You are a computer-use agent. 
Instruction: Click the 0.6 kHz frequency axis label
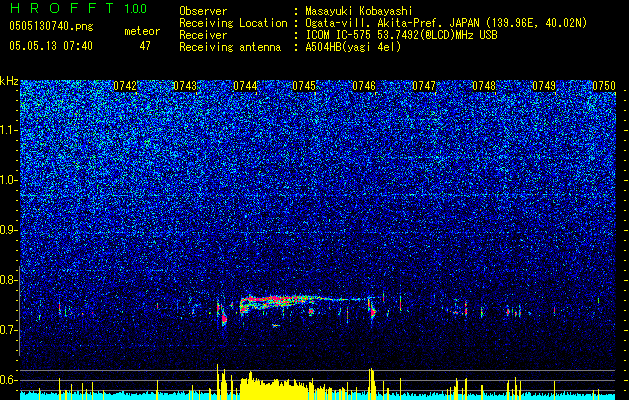pos(9,380)
